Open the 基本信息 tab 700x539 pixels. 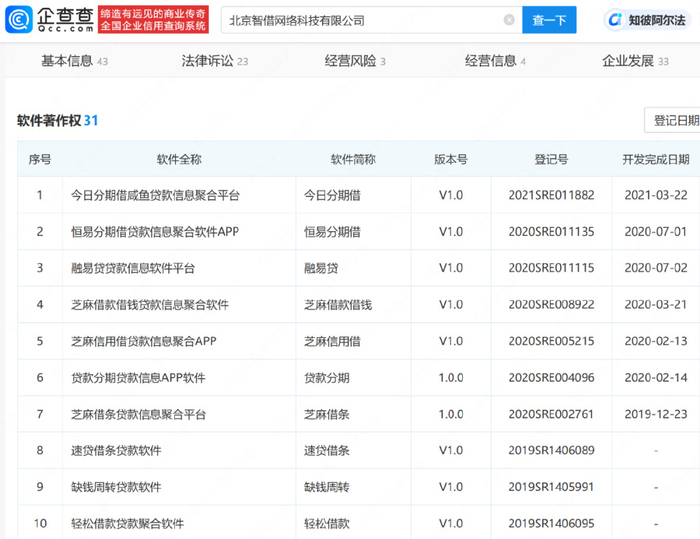(75, 60)
